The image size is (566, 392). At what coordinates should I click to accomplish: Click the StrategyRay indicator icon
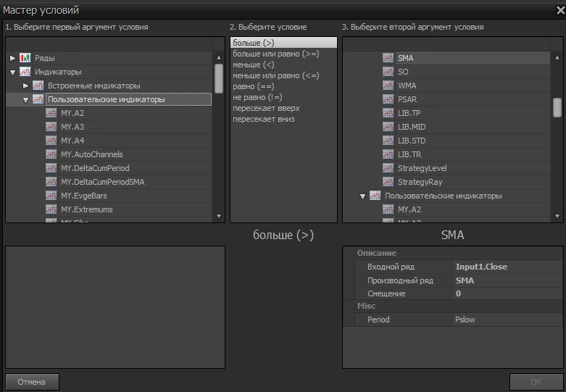click(388, 182)
